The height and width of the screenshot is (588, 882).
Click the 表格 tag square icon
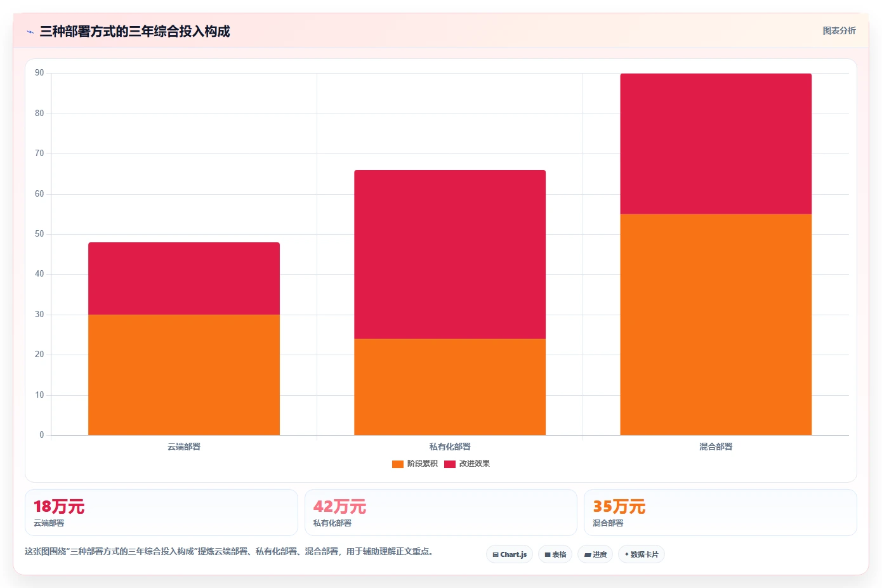pos(548,554)
